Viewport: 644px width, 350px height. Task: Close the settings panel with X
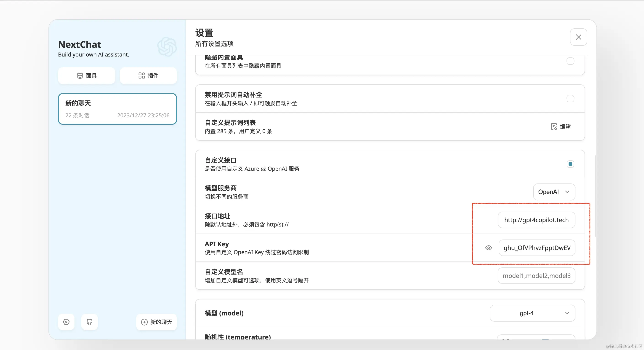578,37
